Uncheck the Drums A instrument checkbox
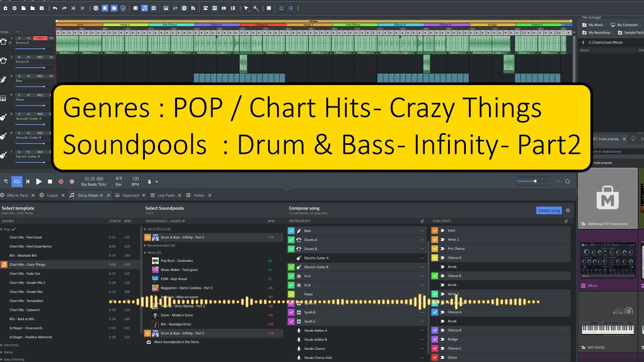Image resolution: width=644 pixels, height=362 pixels. point(291,239)
